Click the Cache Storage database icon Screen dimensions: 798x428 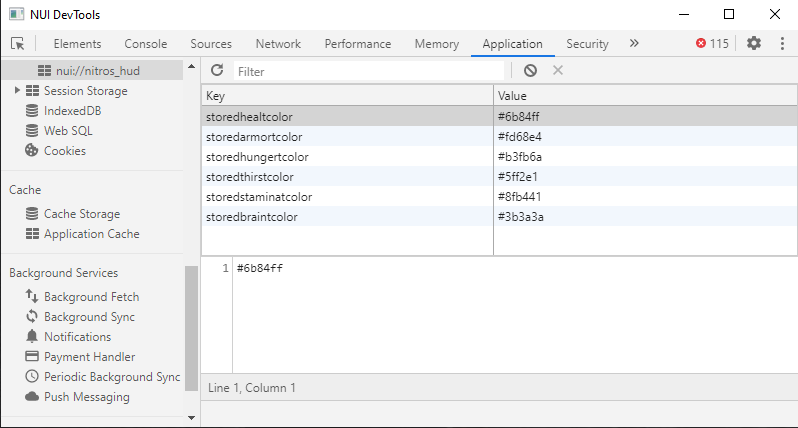[32, 214]
